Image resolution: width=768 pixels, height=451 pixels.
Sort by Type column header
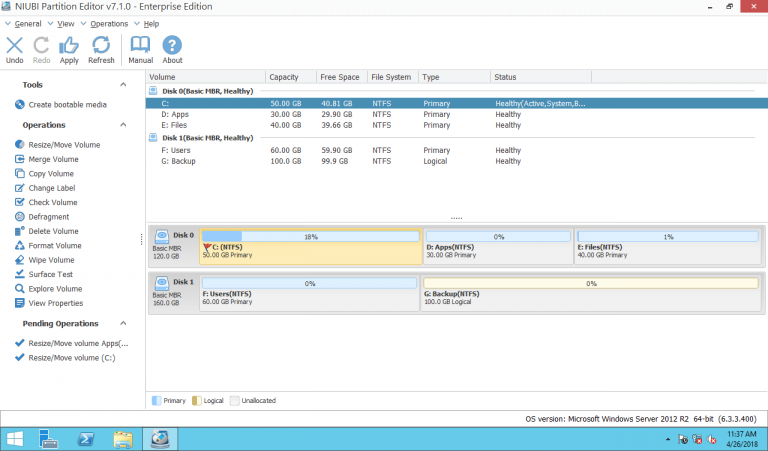click(455, 77)
